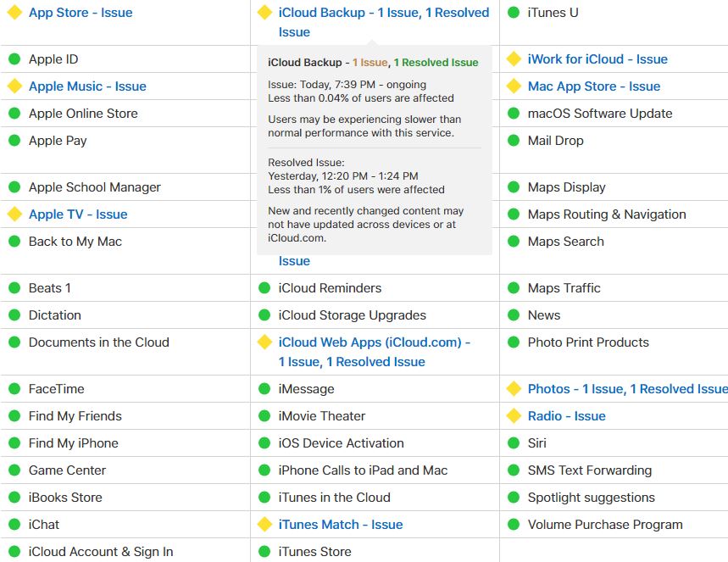Click green status dot beside iTunes U

point(514,13)
